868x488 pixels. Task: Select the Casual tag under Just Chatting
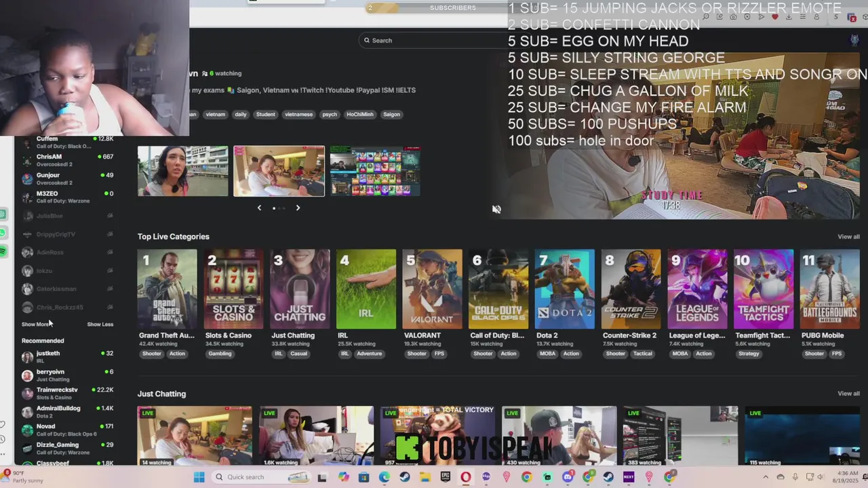click(x=299, y=354)
